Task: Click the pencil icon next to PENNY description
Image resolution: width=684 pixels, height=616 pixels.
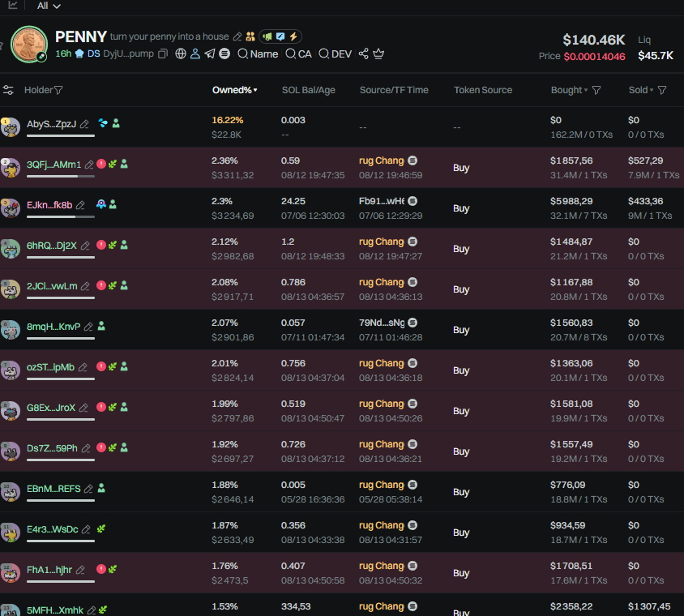Action: pyautogui.click(x=237, y=36)
